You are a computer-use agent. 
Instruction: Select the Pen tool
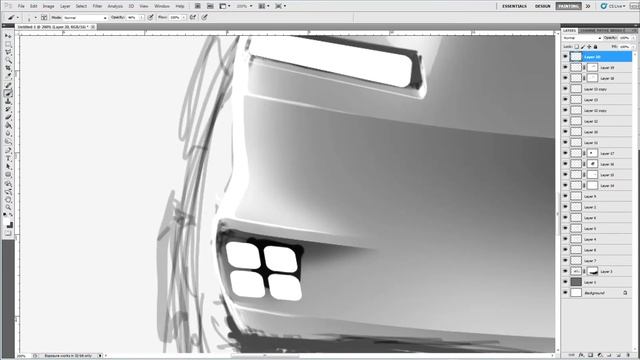click(x=8, y=151)
